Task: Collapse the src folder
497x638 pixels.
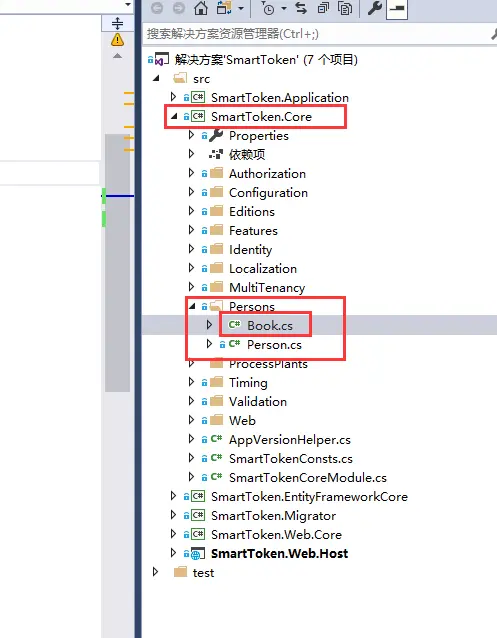Action: coord(156,78)
